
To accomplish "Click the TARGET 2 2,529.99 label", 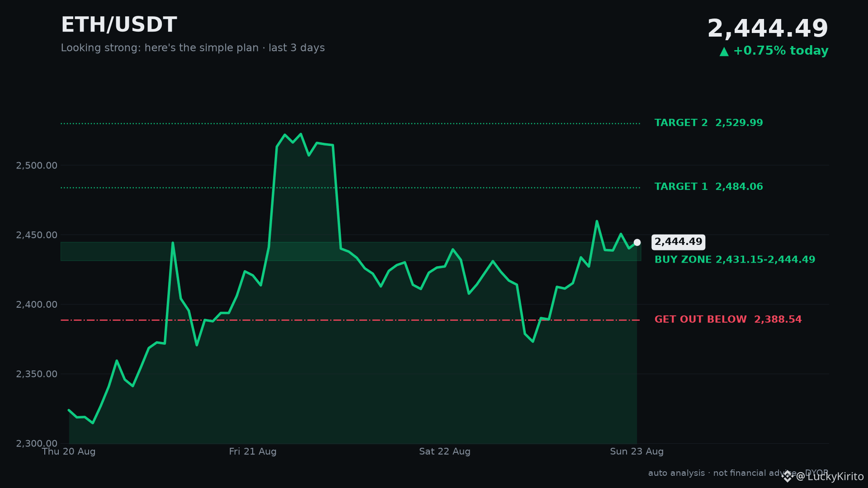I will tap(708, 123).
